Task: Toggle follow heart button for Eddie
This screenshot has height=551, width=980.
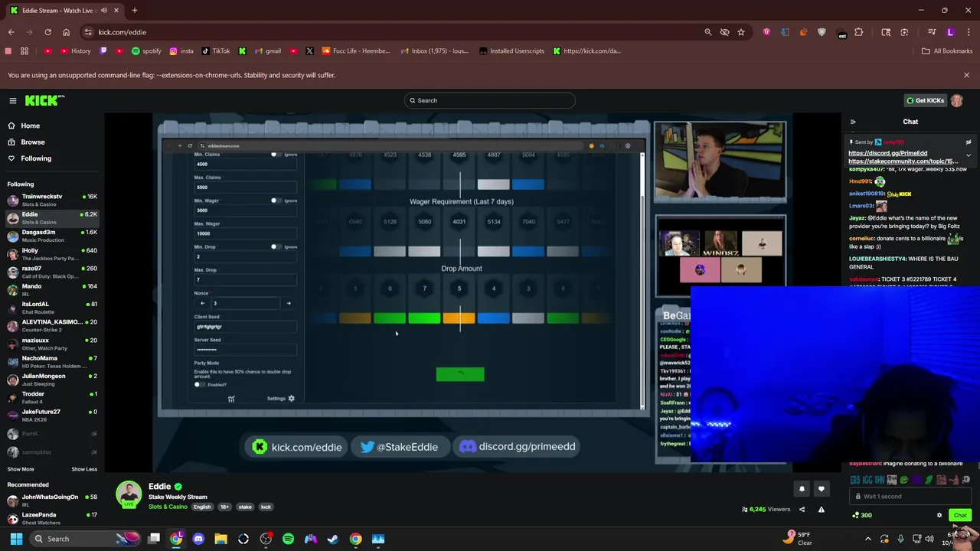Action: click(821, 489)
